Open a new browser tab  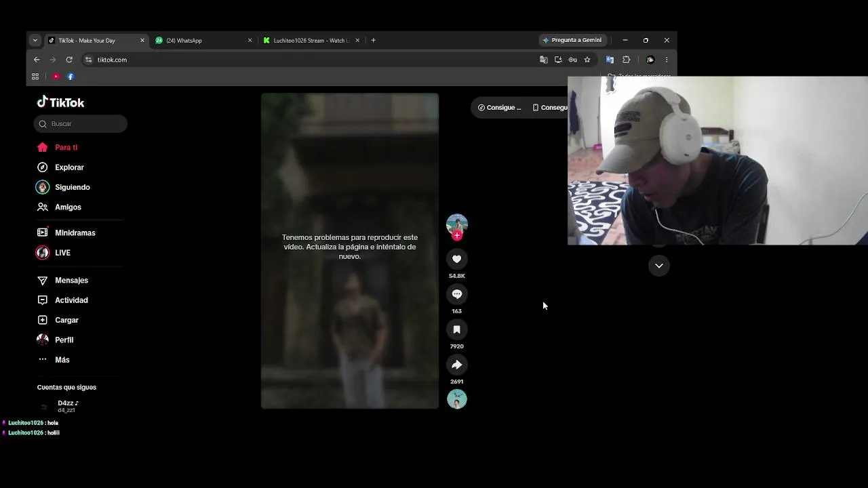click(x=373, y=41)
